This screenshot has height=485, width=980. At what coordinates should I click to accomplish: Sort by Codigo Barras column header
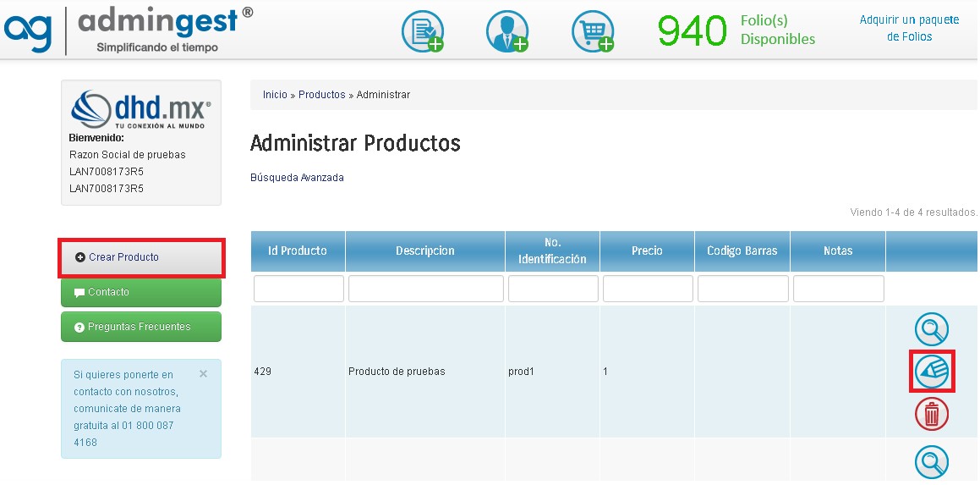pyautogui.click(x=742, y=251)
